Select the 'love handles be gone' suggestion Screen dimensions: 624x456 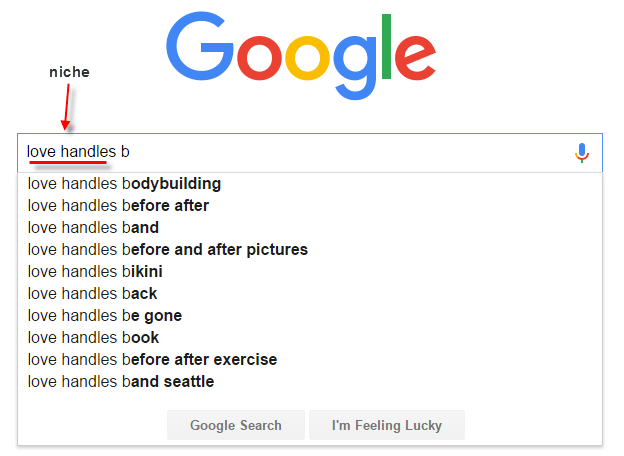tap(104, 316)
